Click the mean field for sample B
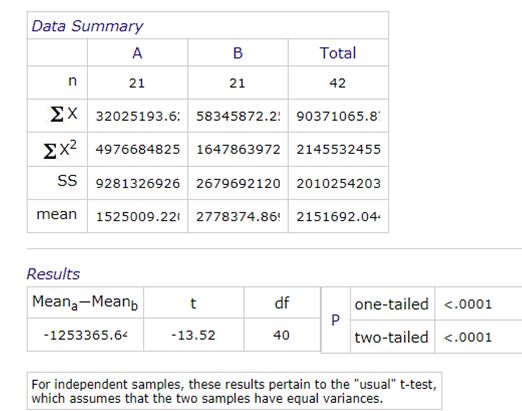This screenshot has width=522, height=411. 238,217
